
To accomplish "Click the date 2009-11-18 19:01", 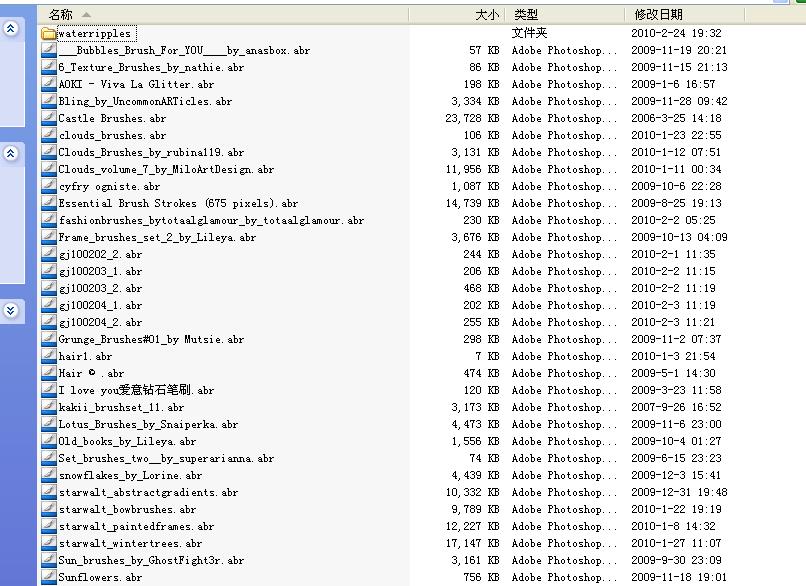I will pyautogui.click(x=680, y=577).
